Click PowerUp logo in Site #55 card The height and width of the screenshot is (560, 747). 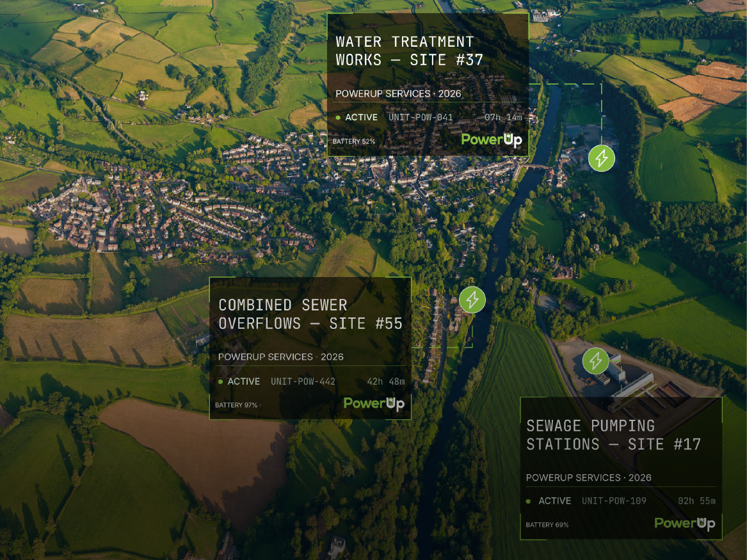[x=374, y=404]
